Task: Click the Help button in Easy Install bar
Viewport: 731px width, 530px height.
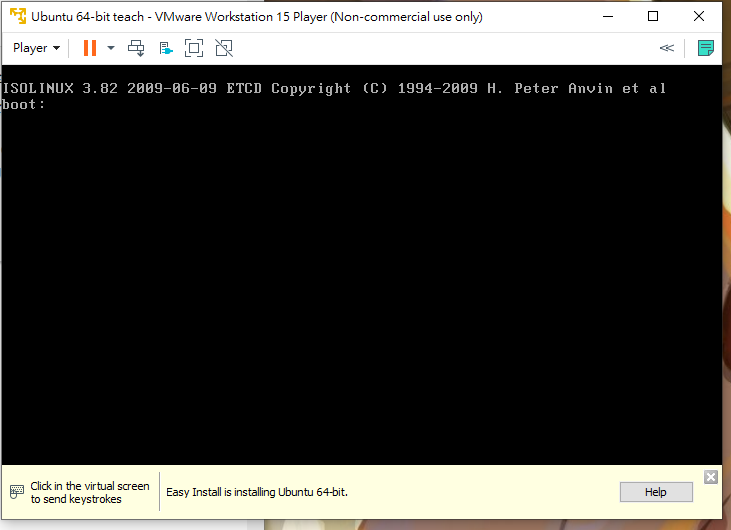Action: (x=656, y=492)
